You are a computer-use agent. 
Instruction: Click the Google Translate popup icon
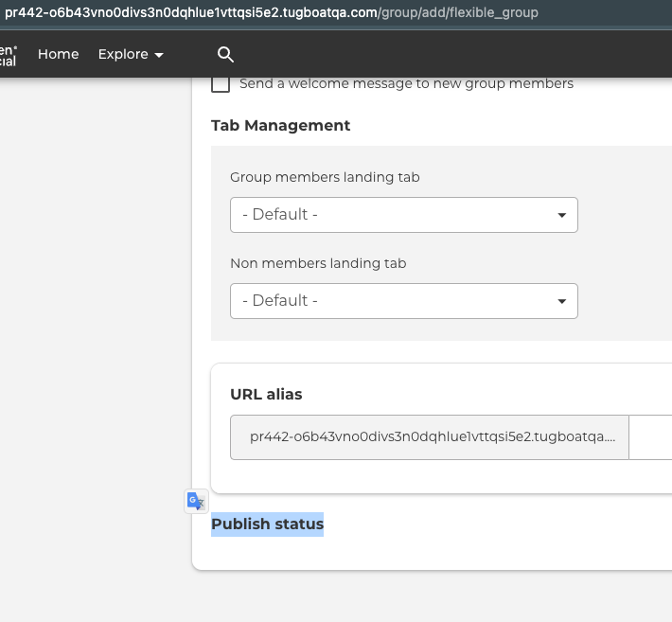(x=196, y=502)
